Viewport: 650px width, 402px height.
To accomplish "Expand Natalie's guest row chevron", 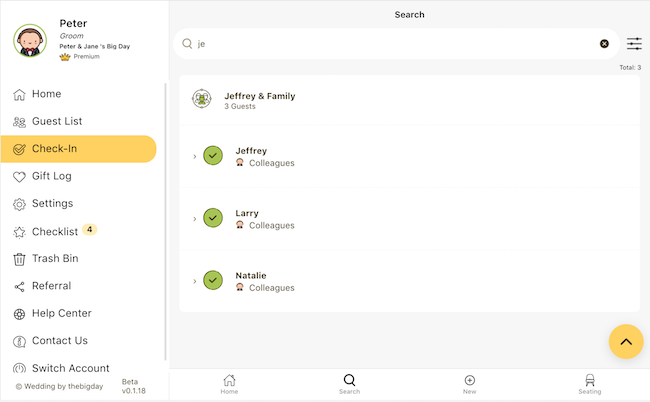I will tap(194, 282).
